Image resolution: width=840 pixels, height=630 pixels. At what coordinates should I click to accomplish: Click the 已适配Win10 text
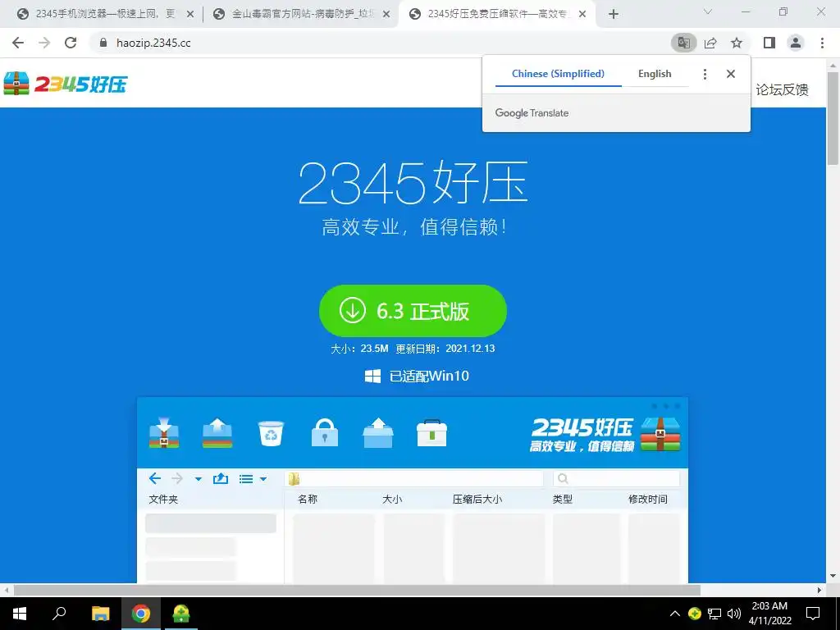pyautogui.click(x=428, y=376)
